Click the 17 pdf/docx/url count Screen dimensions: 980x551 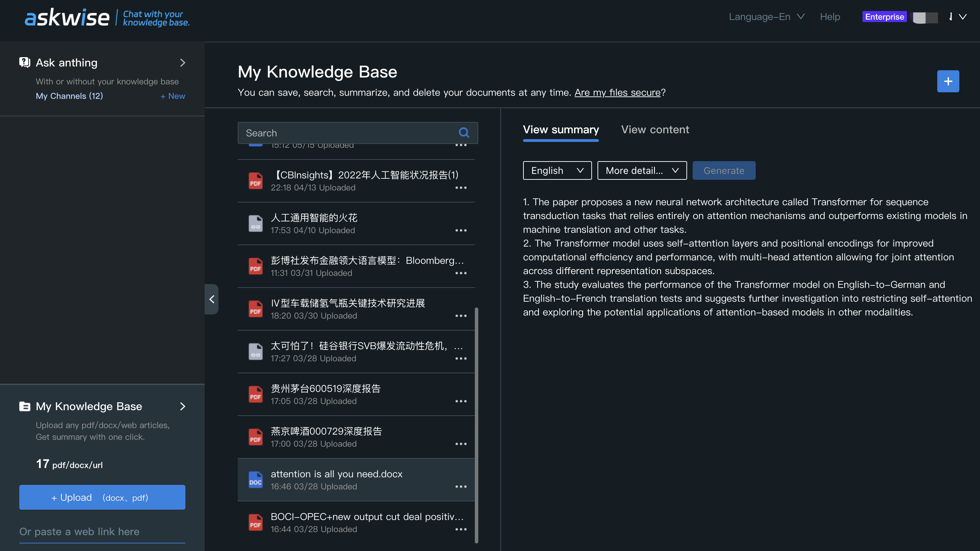coord(69,464)
